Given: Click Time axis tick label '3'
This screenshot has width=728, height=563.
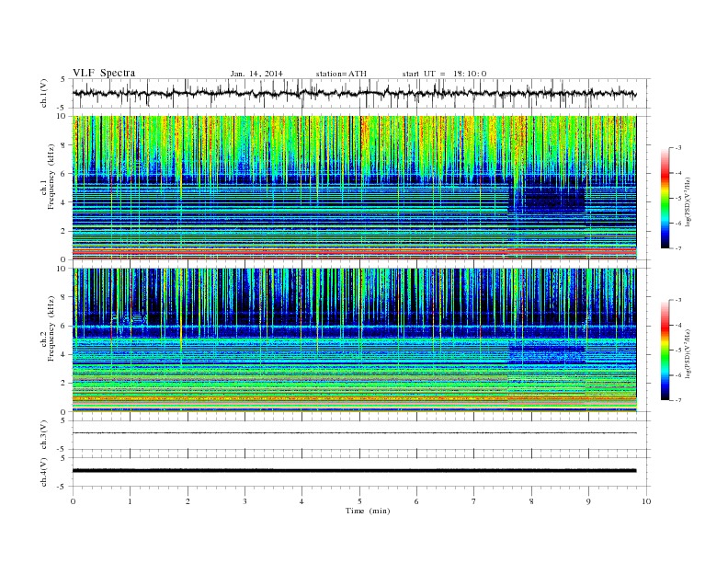Looking at the screenshot, I should tap(245, 501).
